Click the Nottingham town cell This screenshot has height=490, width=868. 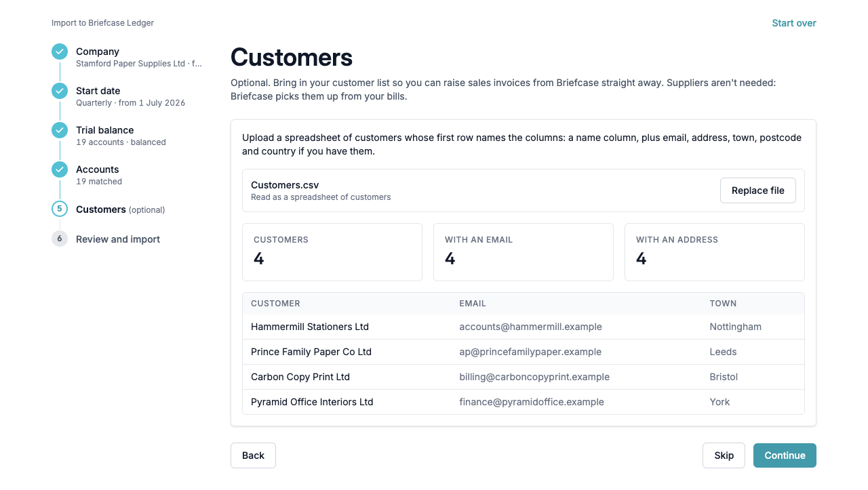pyautogui.click(x=736, y=327)
